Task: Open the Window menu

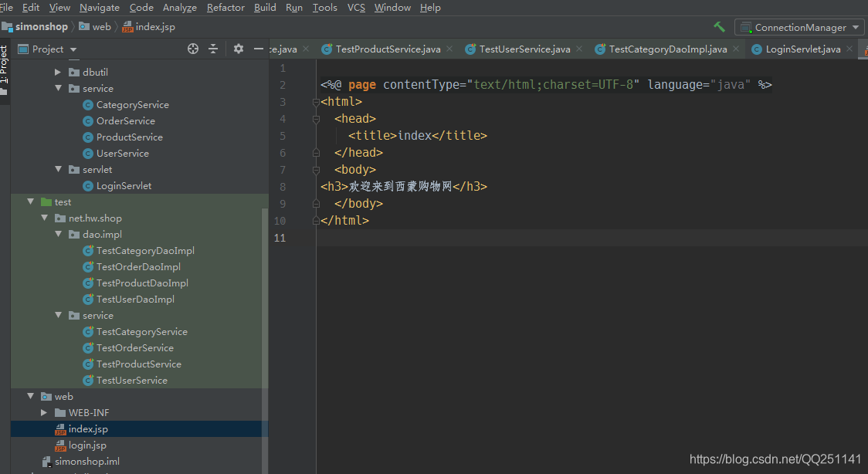Action: [x=392, y=8]
